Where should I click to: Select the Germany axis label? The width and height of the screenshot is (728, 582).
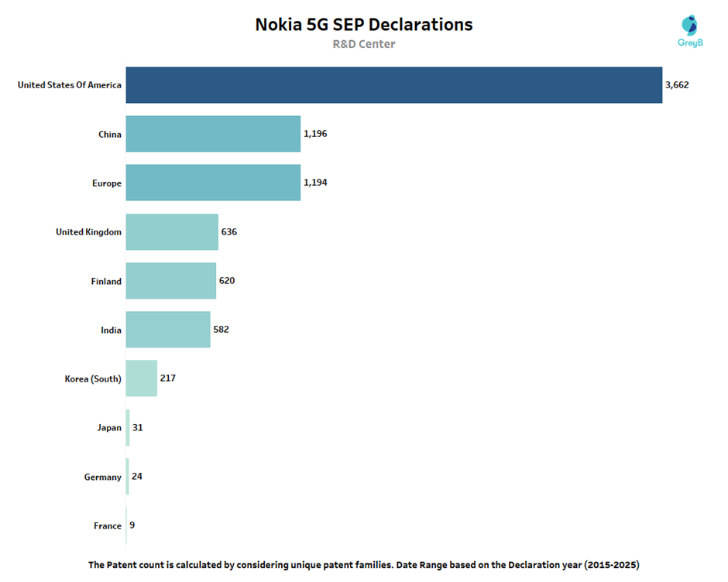coord(103,478)
